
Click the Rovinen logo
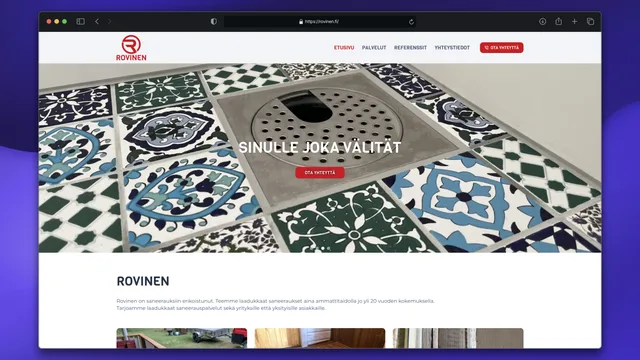(x=131, y=48)
